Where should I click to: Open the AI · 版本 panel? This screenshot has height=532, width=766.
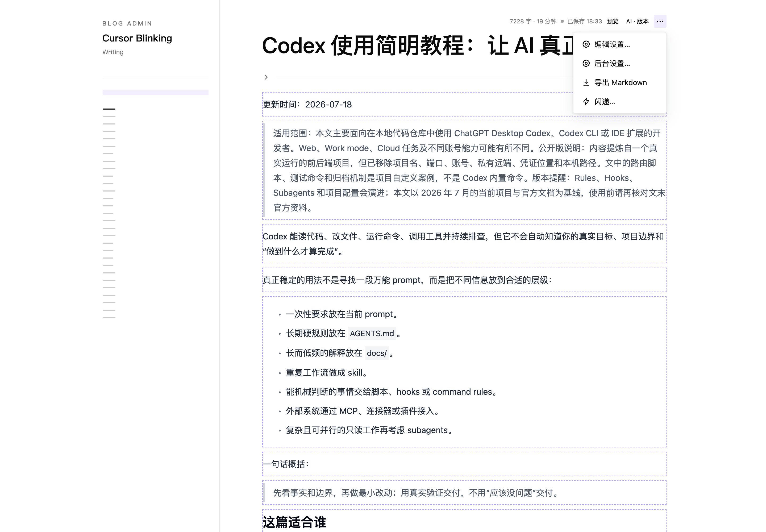point(637,21)
